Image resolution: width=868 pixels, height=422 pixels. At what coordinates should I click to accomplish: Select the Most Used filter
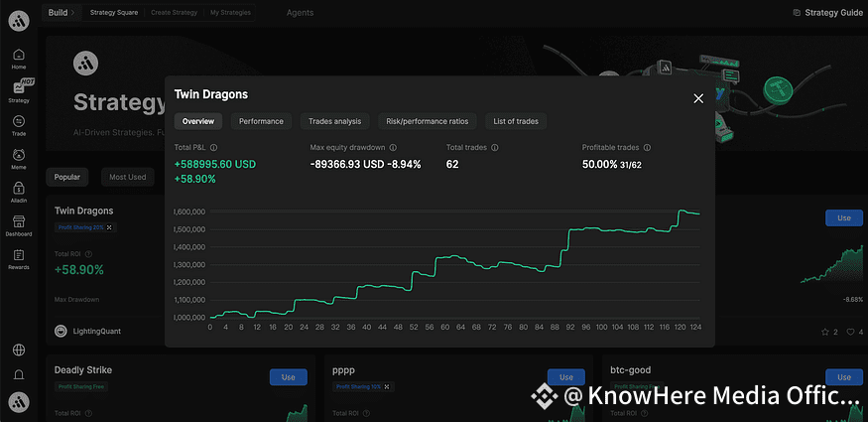tap(127, 177)
